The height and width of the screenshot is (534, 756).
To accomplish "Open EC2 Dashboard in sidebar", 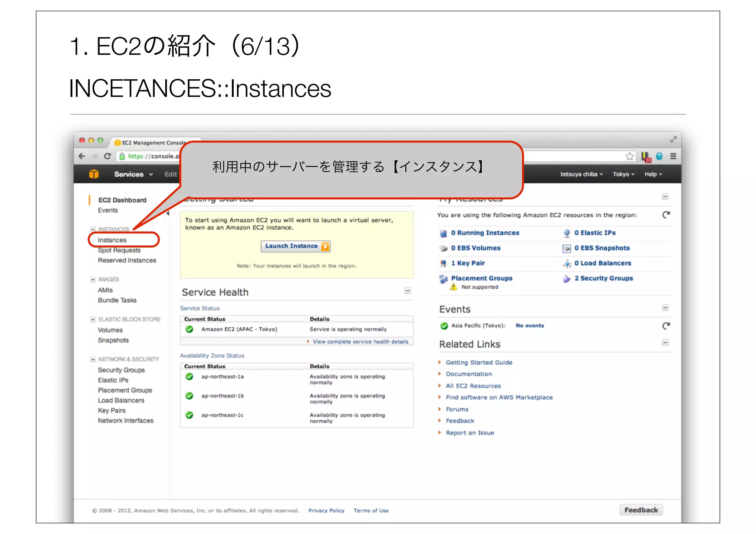I will [x=122, y=200].
